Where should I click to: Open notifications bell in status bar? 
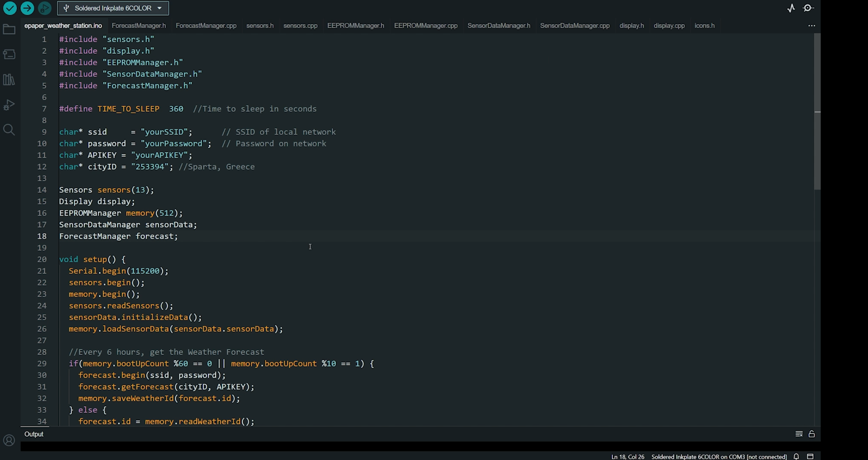click(x=796, y=456)
